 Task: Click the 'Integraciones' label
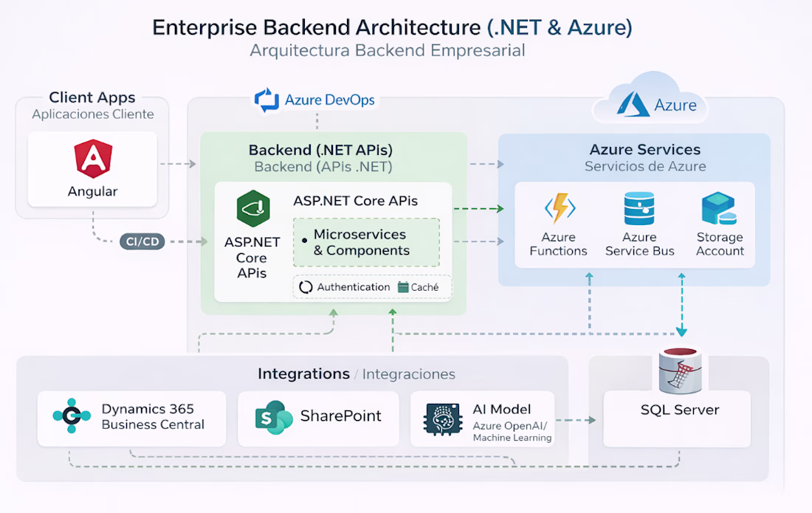tap(409, 374)
